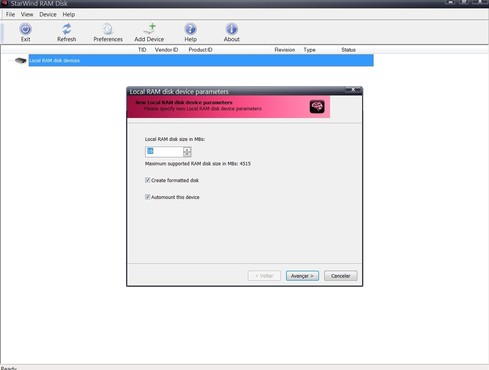Viewport: 489px width, 370px height.
Task: Select Local RAM disk devices tree row
Action: [x=201, y=60]
